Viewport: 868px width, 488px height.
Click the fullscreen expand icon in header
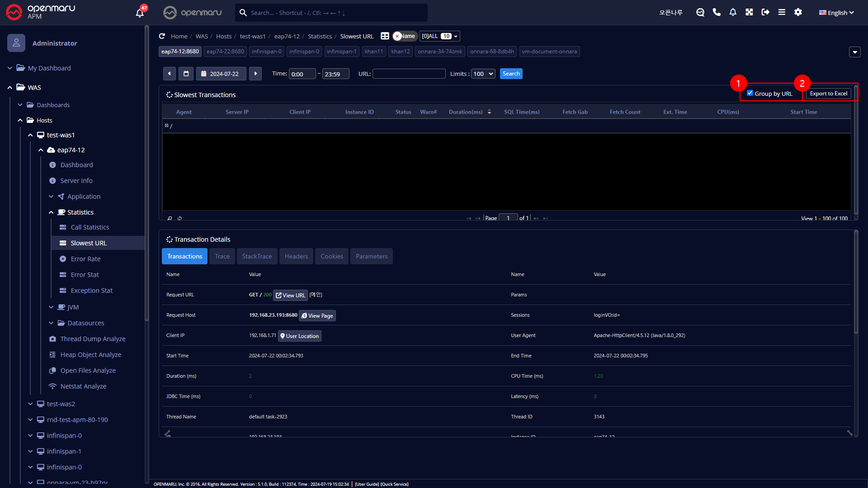click(749, 12)
